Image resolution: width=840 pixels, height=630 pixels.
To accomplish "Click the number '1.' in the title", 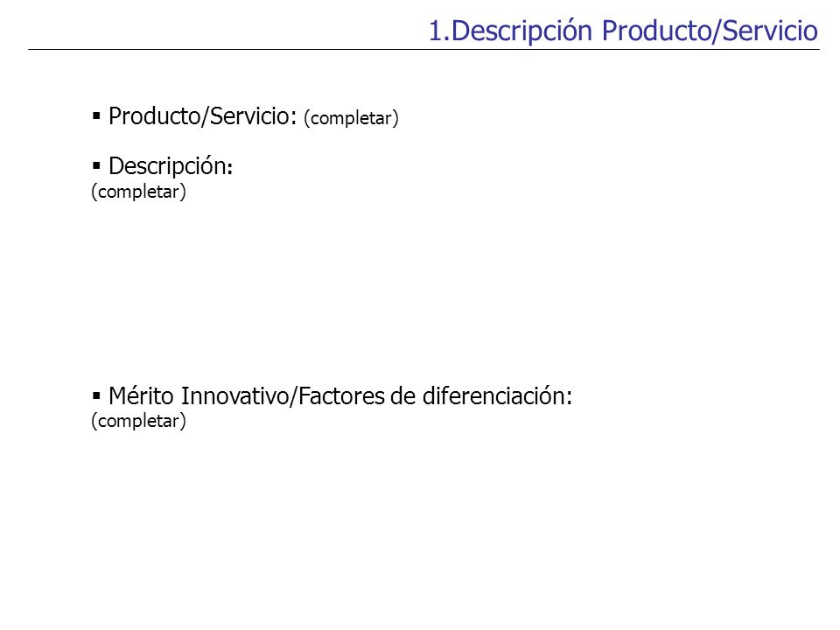I will pyautogui.click(x=439, y=31).
